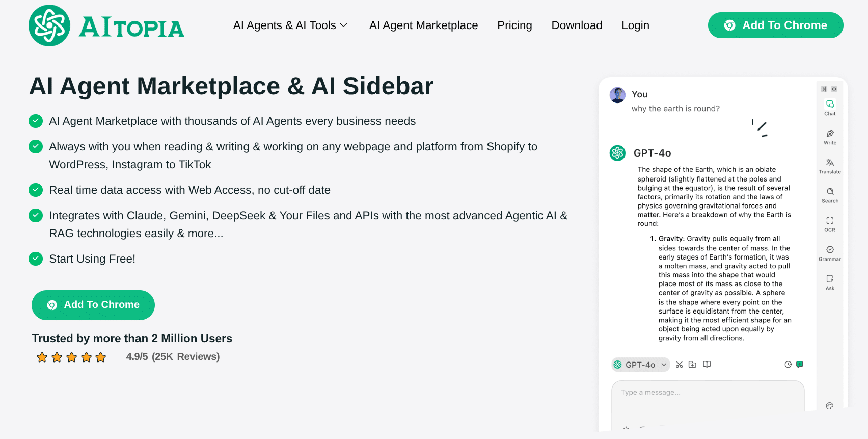Viewport: 868px width, 439px height.
Task: Expand the GPT-4o model selector
Action: 641,365
